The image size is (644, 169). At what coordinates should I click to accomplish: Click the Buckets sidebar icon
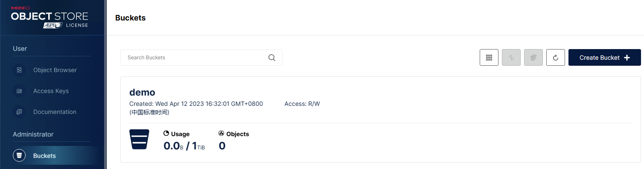19,156
